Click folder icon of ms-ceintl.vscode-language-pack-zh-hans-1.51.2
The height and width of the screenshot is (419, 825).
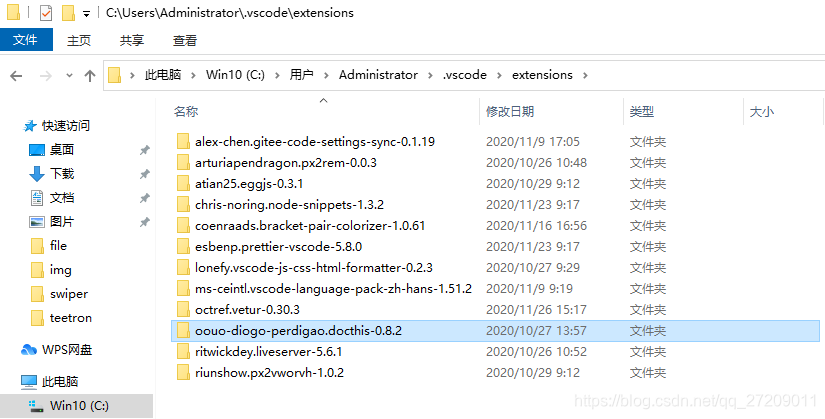coord(183,288)
